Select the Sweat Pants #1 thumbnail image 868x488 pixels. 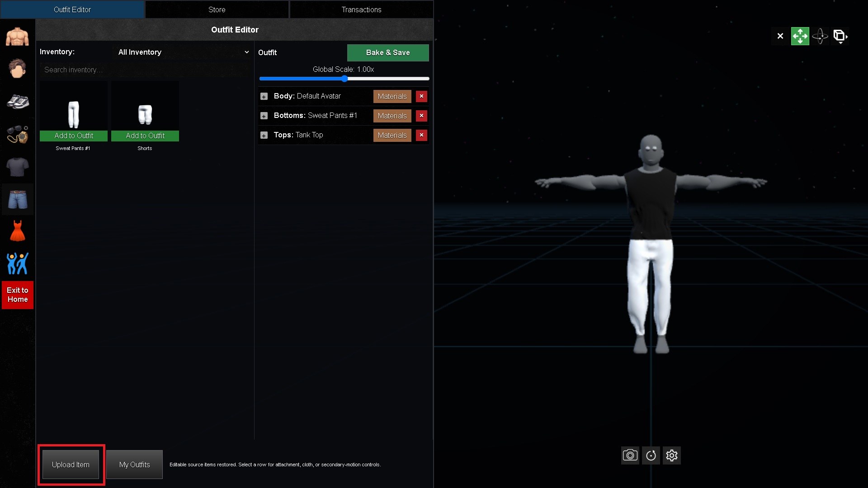pos(74,107)
